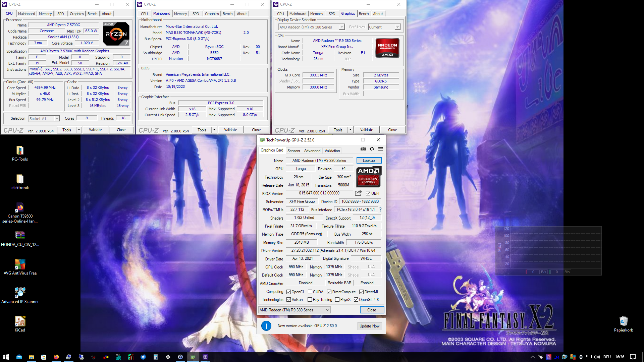The height and width of the screenshot is (362, 644).
Task: Launch KiCad from desktop
Action: 20,324
